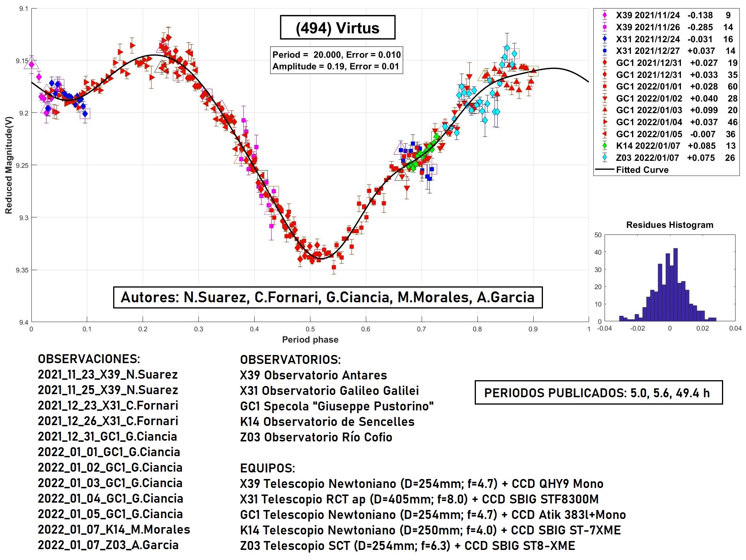
Task: Click X31 Observatorio Galileo Galilei line
Action: (x=329, y=391)
